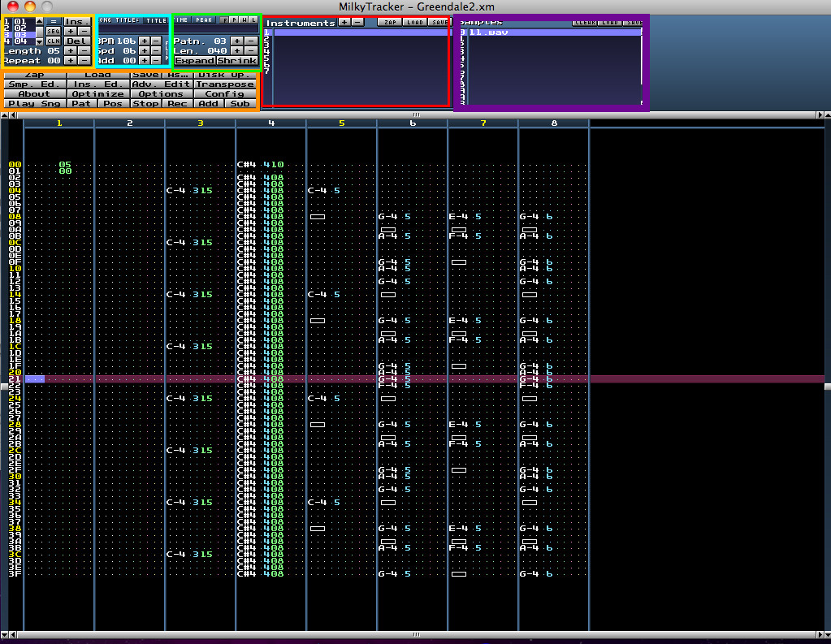Increase Patn. number with its plus button
This screenshot has height=644, width=831.
point(237,41)
